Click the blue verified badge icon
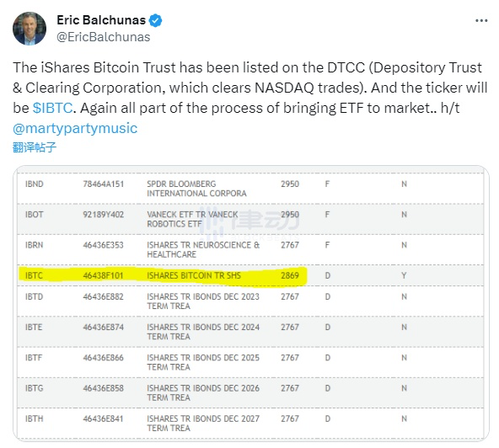This screenshot has height=448, width=499. (x=156, y=21)
